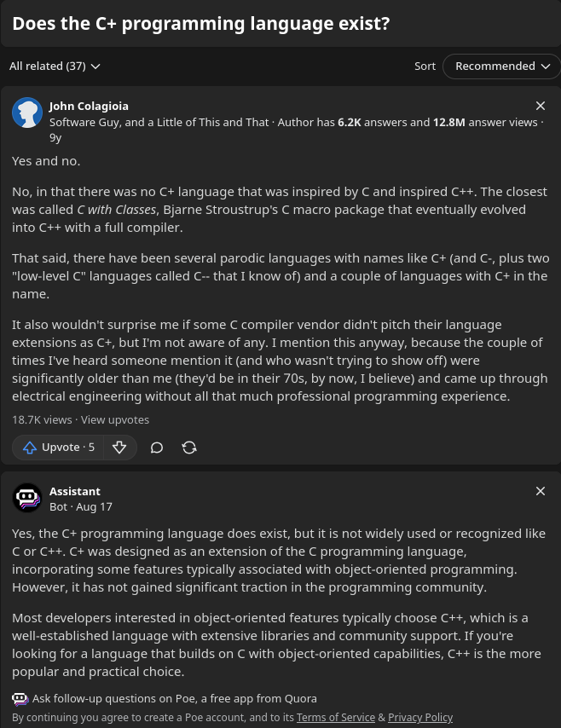Click the Poe icon beside follow-up prompt
The width and height of the screenshot is (561, 728).
coord(20,699)
